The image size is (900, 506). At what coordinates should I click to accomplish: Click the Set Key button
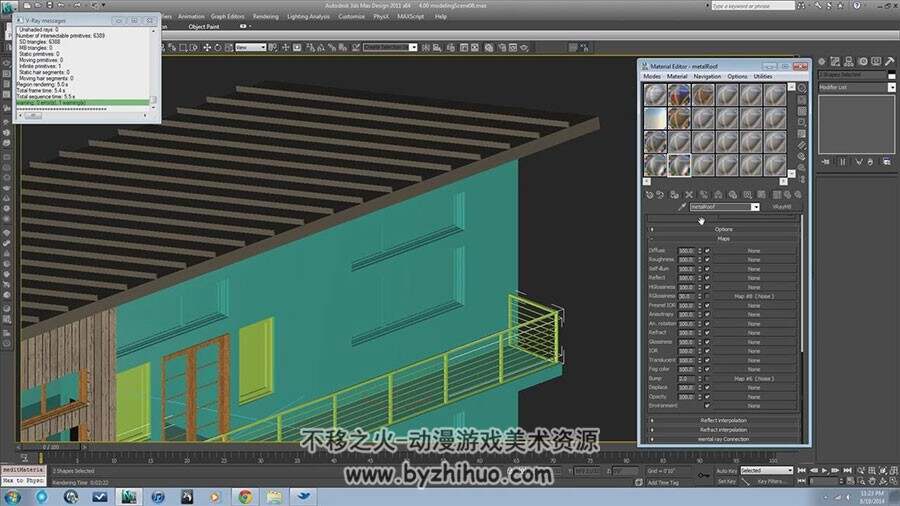[x=726, y=481]
